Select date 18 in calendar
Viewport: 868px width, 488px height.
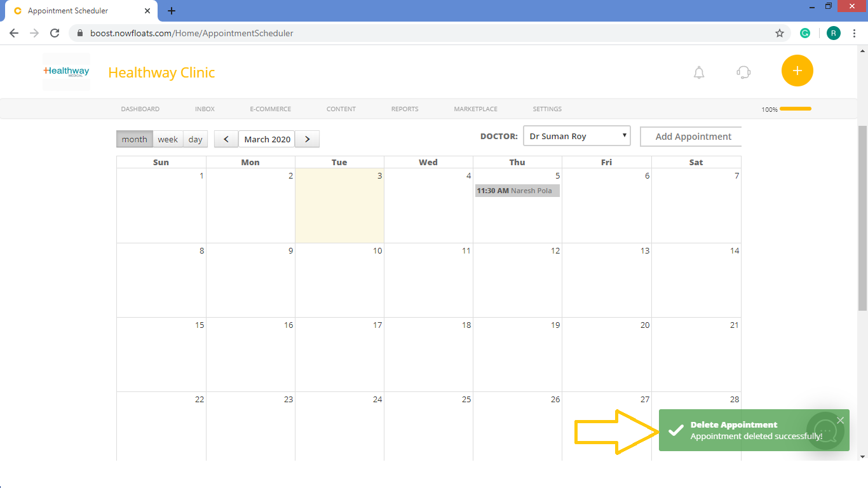click(x=466, y=325)
